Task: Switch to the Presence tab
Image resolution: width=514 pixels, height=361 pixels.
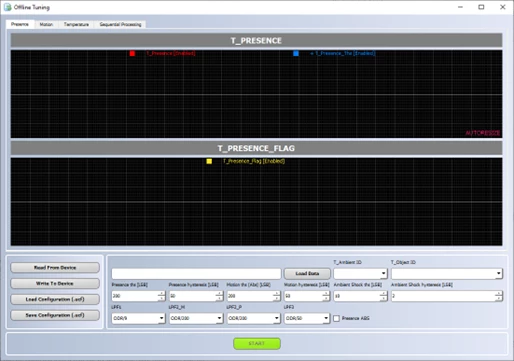Action: (x=20, y=24)
